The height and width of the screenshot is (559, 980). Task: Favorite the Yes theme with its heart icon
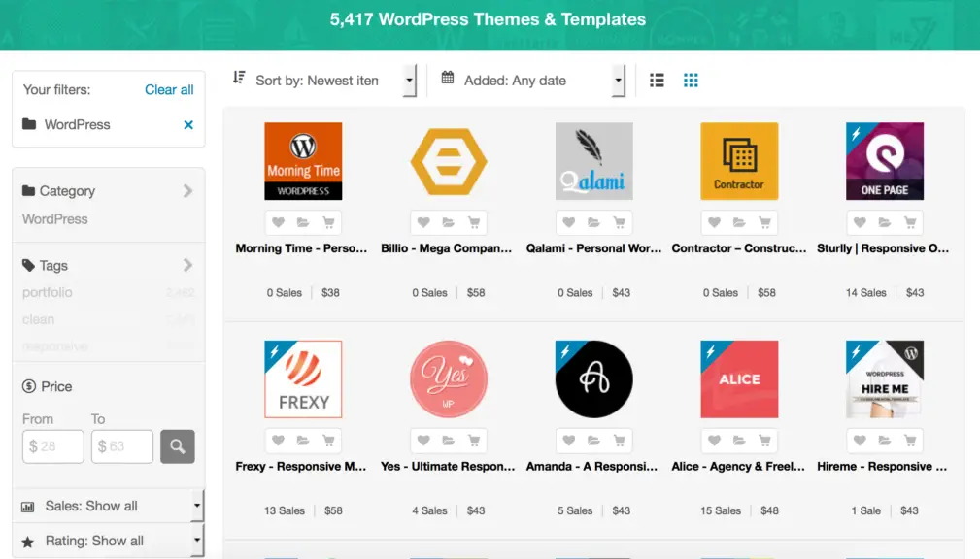coord(423,441)
